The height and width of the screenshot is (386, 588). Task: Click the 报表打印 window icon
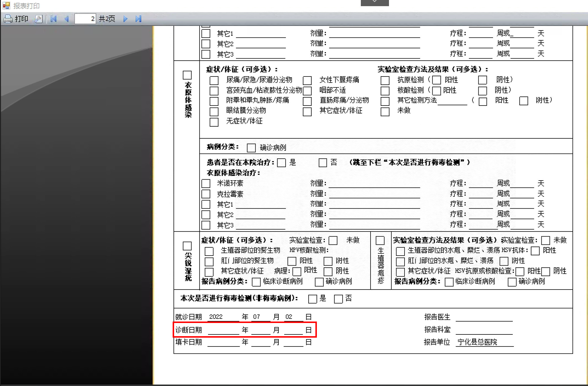[x=6, y=5]
